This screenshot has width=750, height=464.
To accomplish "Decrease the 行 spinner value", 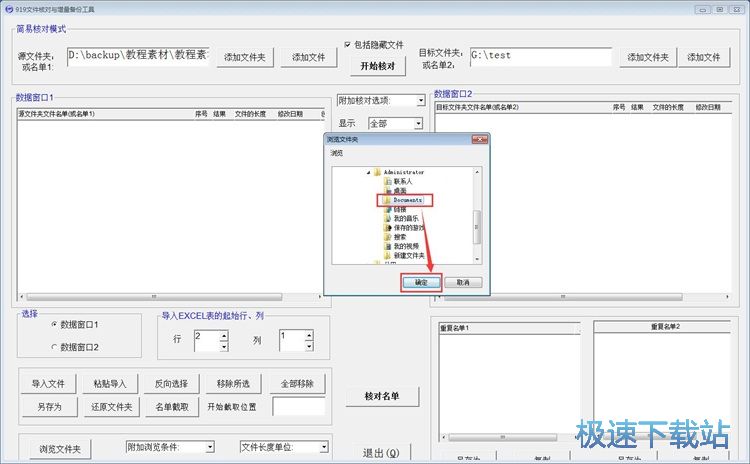I will click(x=224, y=346).
